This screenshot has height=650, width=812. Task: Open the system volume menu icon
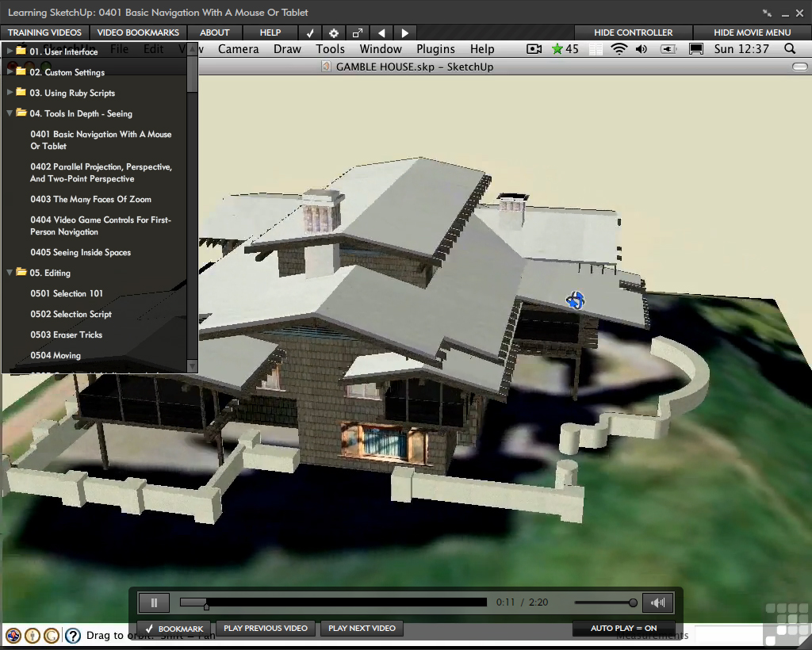click(x=642, y=49)
